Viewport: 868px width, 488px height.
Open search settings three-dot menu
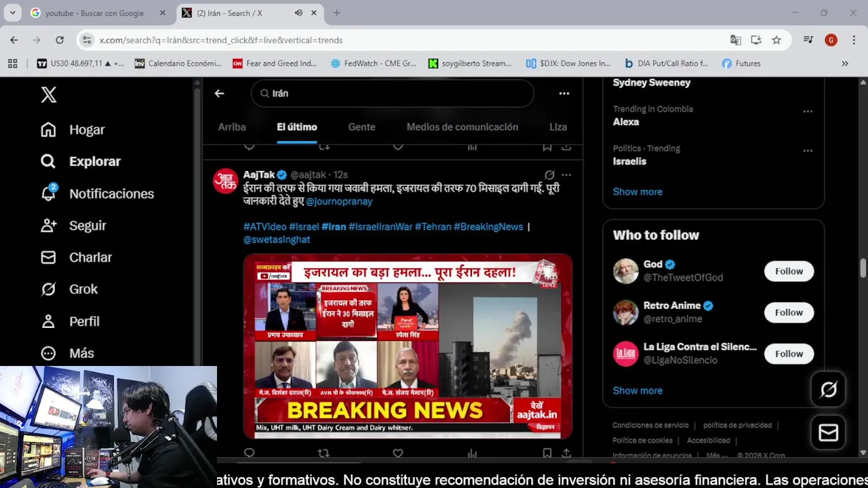click(564, 94)
